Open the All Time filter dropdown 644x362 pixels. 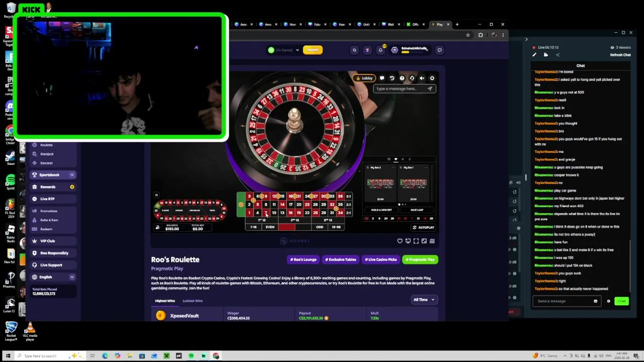424,300
